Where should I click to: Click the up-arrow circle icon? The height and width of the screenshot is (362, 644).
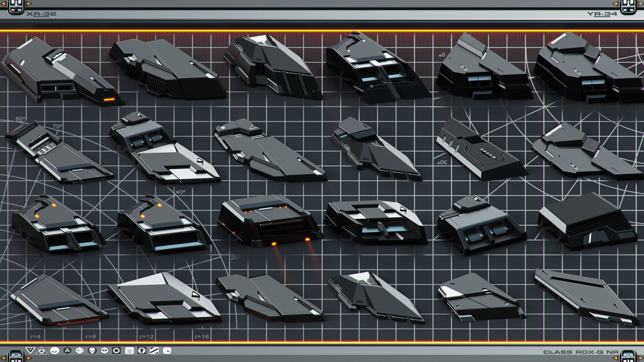[141, 351]
